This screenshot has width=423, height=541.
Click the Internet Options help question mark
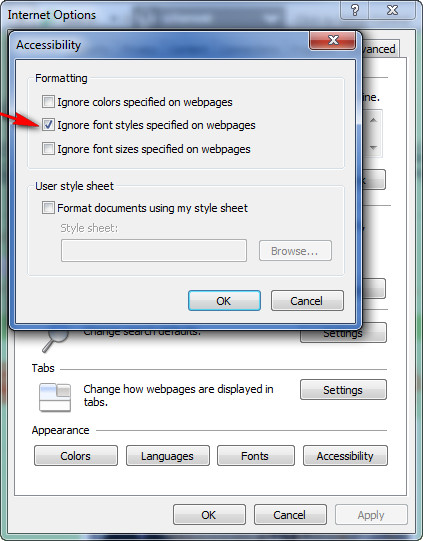355,10
